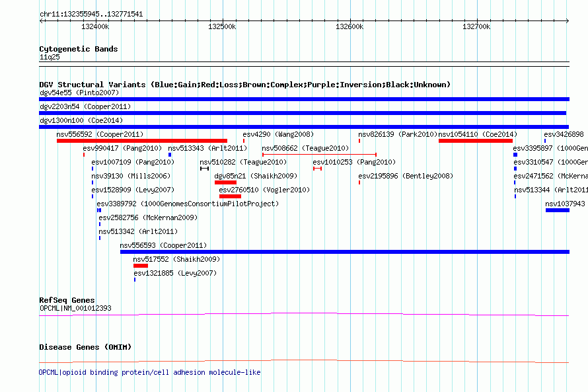Screen dimensions: 588x392
Task: Click the 132600k ruler tick label
Action: [349, 26]
